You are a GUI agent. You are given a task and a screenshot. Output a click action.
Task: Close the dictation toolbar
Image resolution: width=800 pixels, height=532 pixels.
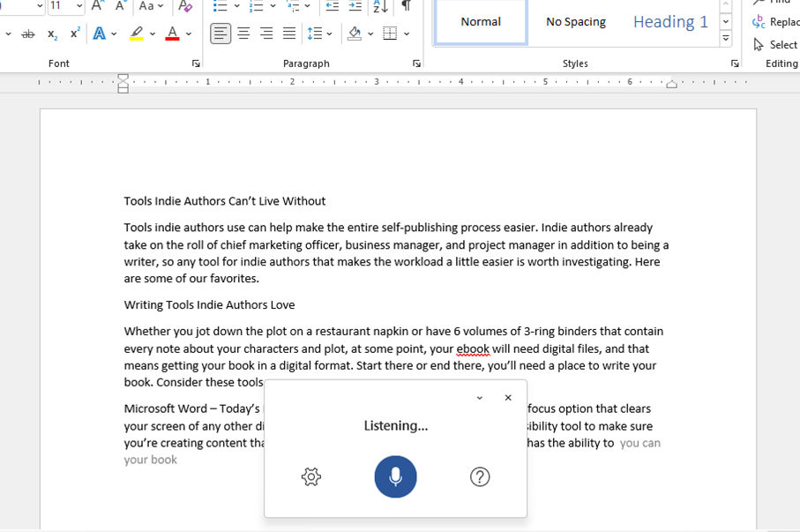tap(508, 398)
